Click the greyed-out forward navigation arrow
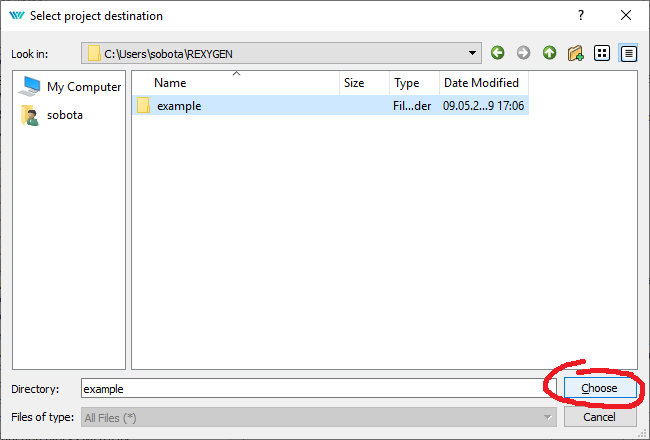Viewport: 650px width, 440px height. click(x=524, y=53)
